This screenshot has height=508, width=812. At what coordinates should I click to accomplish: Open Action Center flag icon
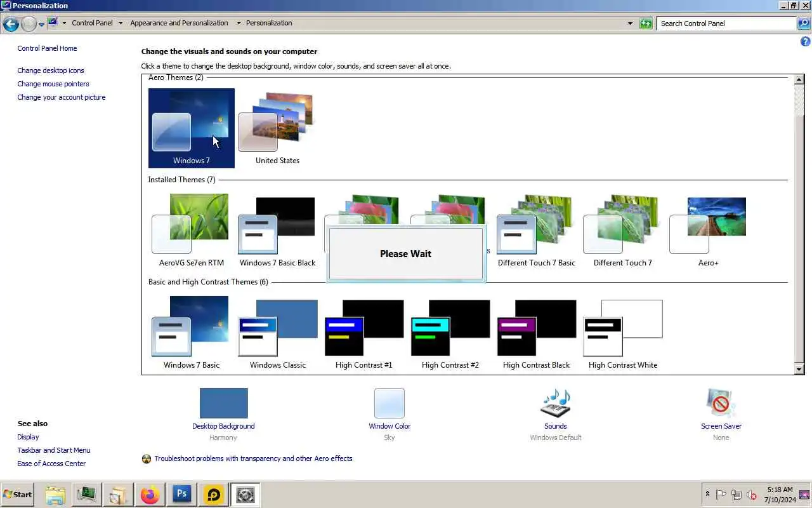[x=721, y=495]
